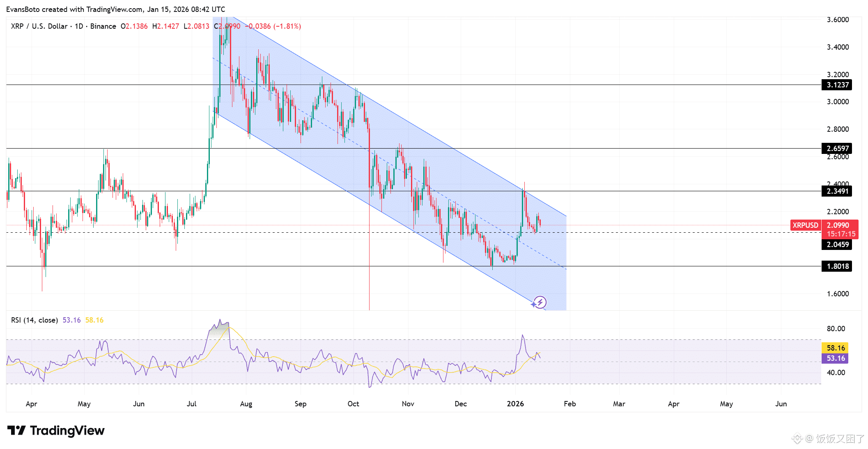868x449 pixels.
Task: Click the purple lightning bolt icon
Action: pyautogui.click(x=540, y=302)
